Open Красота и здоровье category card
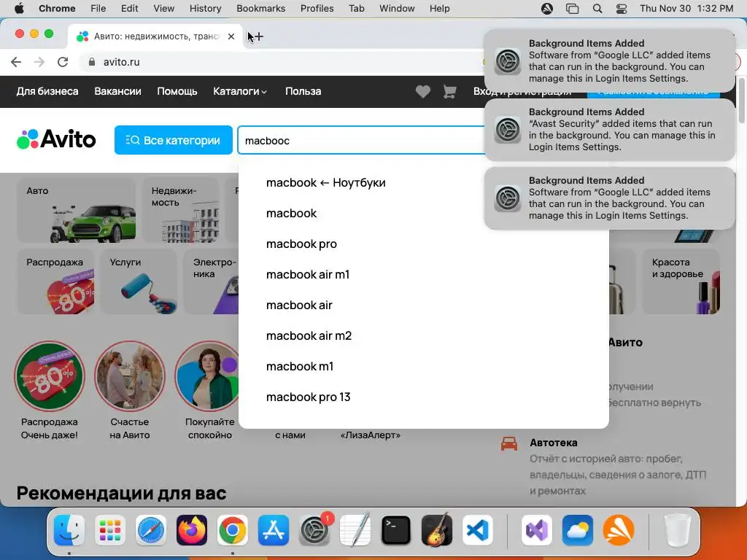Screen dimensions: 747x560 point(681,281)
